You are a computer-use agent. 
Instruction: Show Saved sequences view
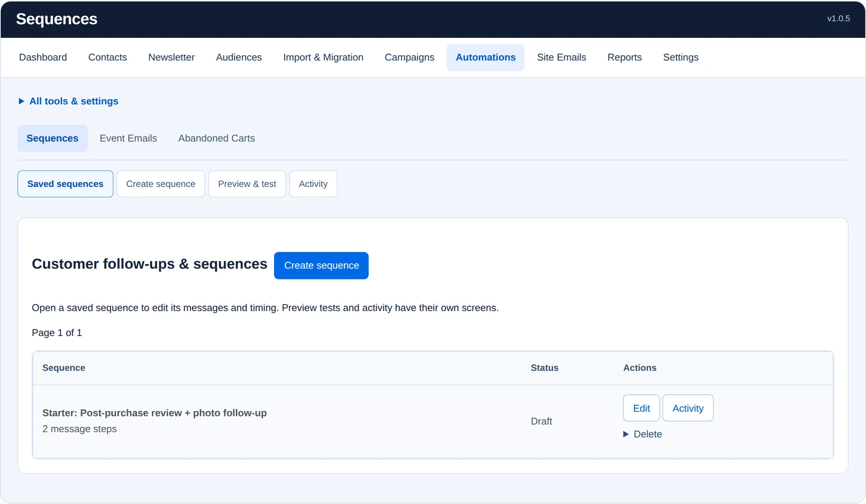(65, 184)
